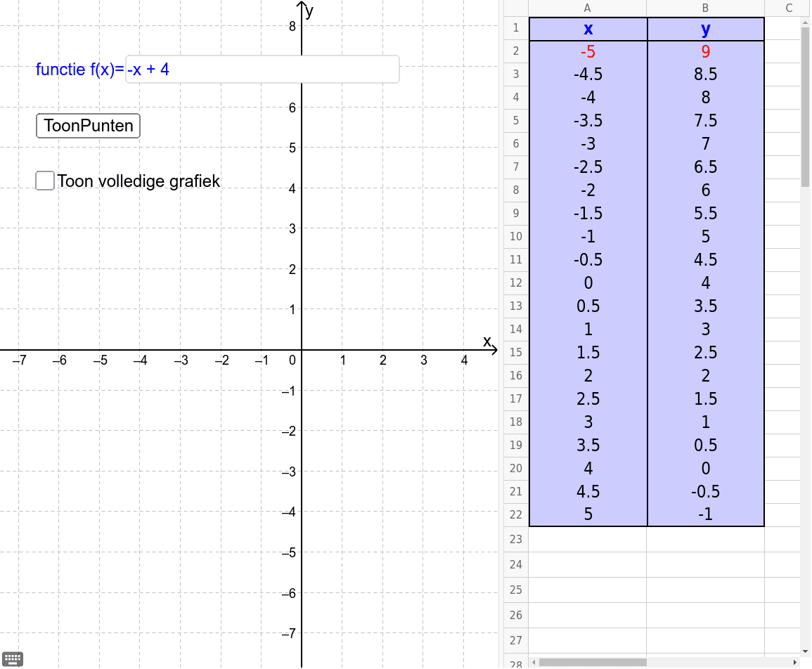The height and width of the screenshot is (669, 812).
Task: Select cell B7 with value 6.5
Action: click(705, 167)
